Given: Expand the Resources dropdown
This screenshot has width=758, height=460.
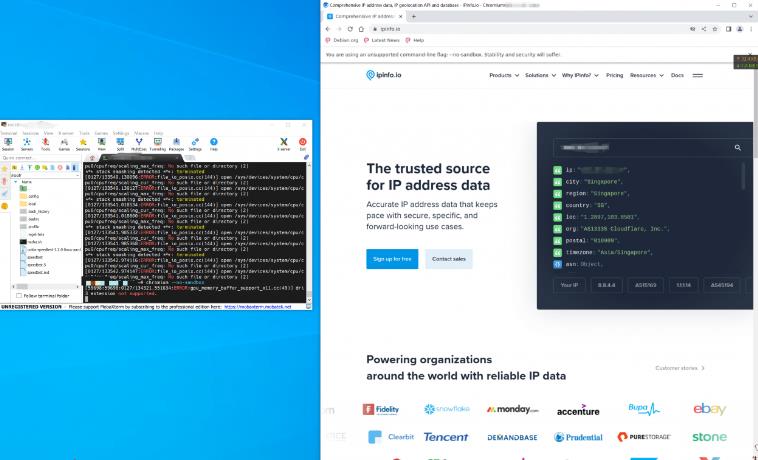Looking at the screenshot, I should coord(646,75).
